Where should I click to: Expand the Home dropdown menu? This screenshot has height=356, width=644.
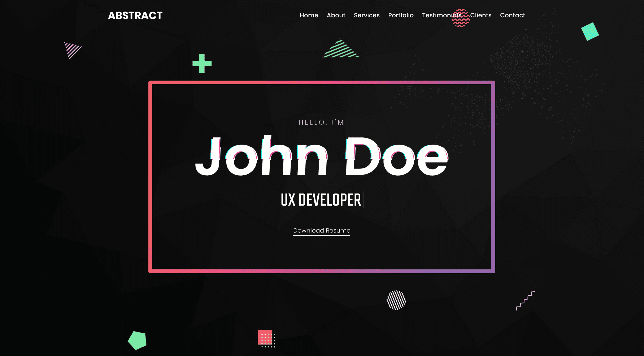tap(308, 15)
